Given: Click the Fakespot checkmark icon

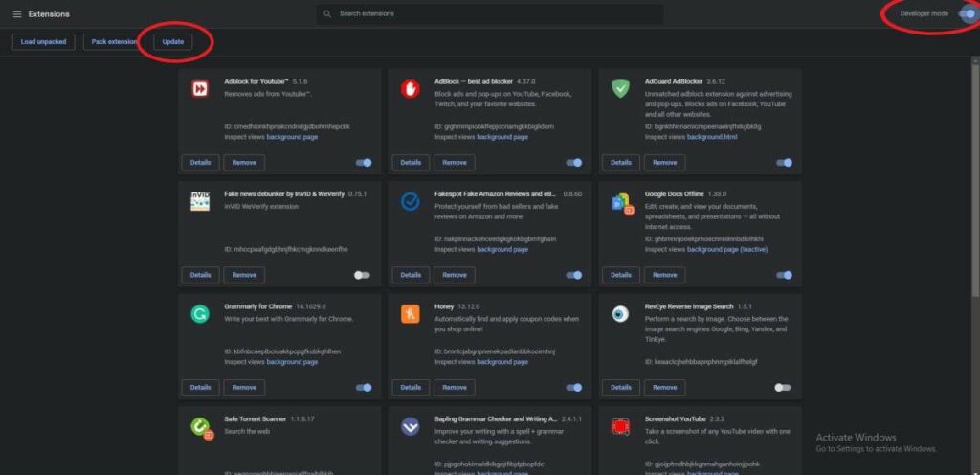Looking at the screenshot, I should tap(411, 201).
